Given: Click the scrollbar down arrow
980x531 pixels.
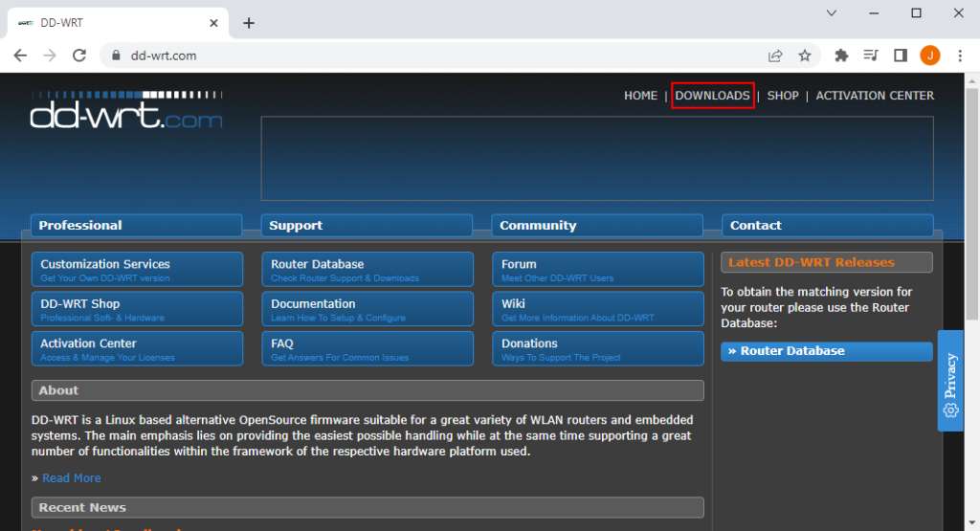Looking at the screenshot, I should 972,522.
